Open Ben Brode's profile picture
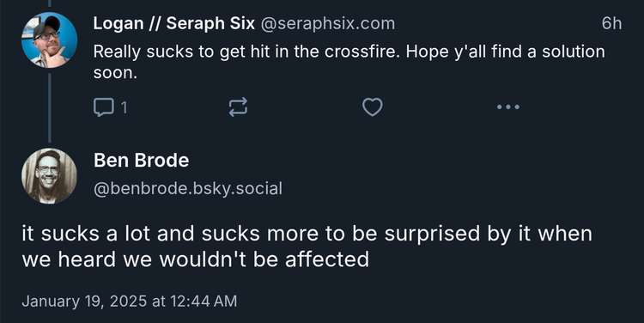The height and width of the screenshot is (323, 644). (49, 176)
